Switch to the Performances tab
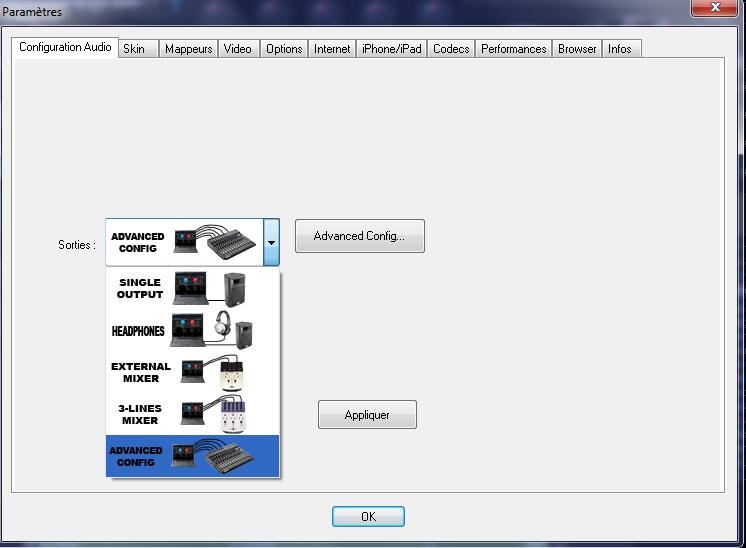Screen dimensions: 746x548 tap(513, 49)
